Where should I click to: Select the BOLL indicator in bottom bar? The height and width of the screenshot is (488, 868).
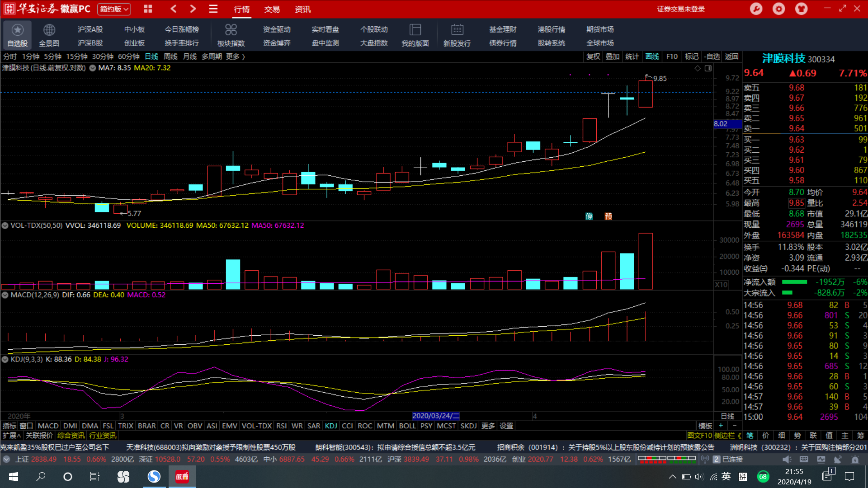407,426
